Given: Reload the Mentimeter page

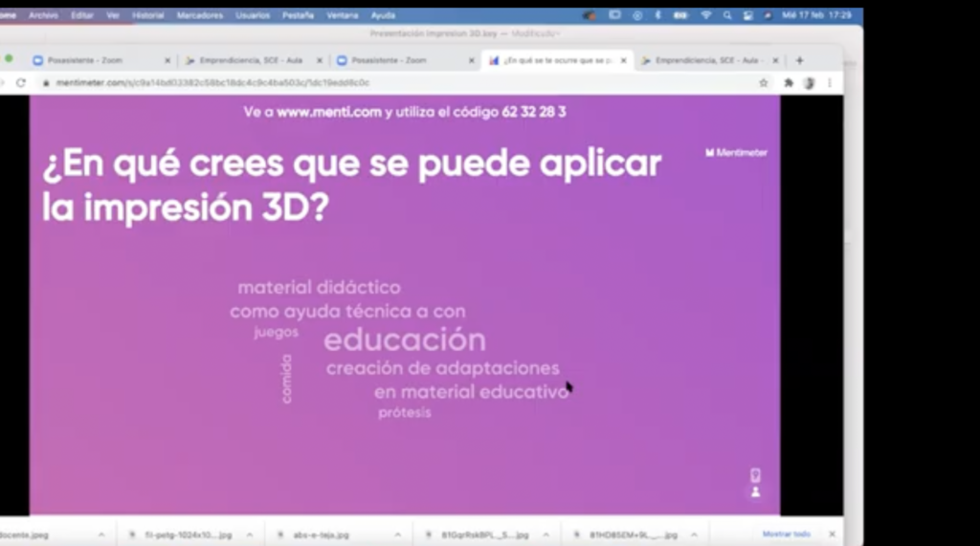Looking at the screenshot, I should coord(21,83).
